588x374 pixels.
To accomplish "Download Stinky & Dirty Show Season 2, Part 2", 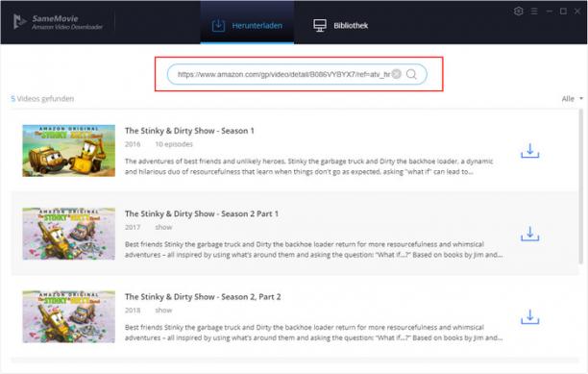I will 530,317.
